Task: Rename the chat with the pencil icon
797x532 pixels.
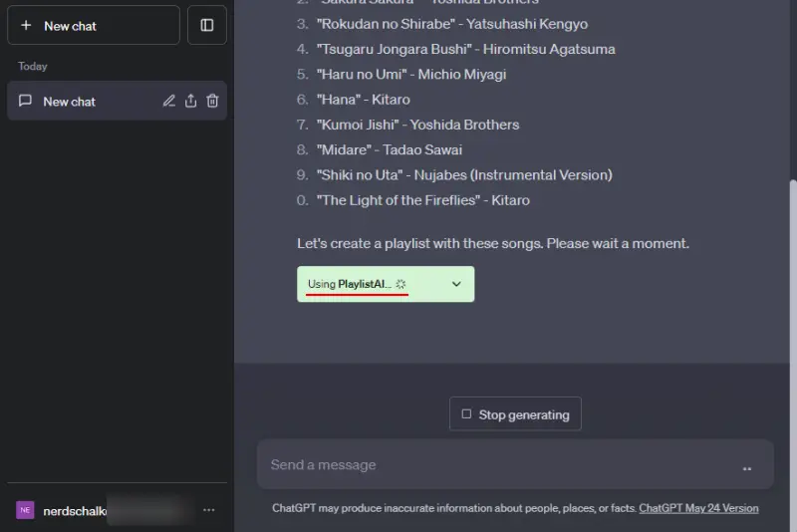Action: point(168,101)
